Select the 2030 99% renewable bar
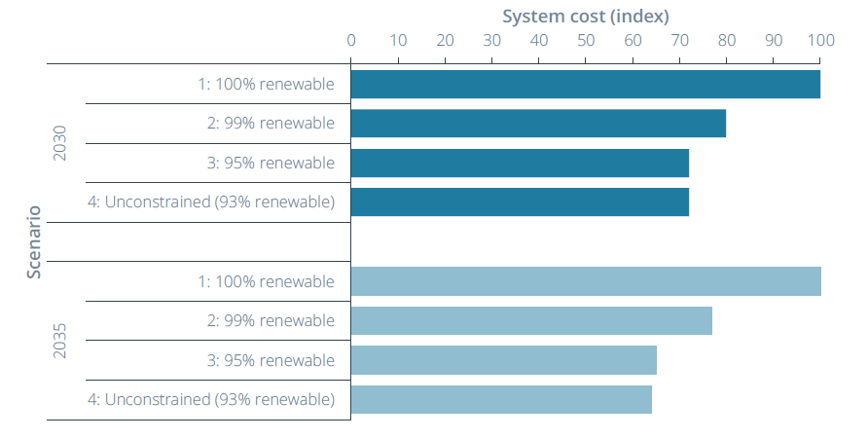 [538, 124]
